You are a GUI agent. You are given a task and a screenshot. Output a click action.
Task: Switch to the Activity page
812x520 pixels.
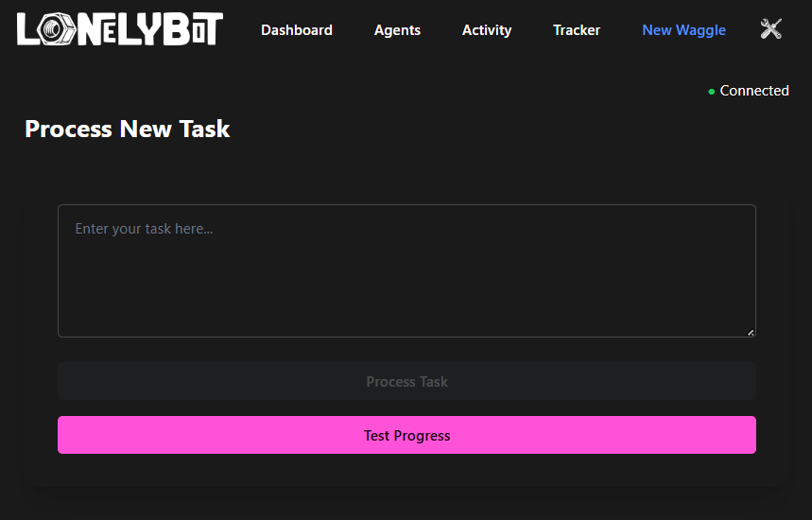coord(486,30)
